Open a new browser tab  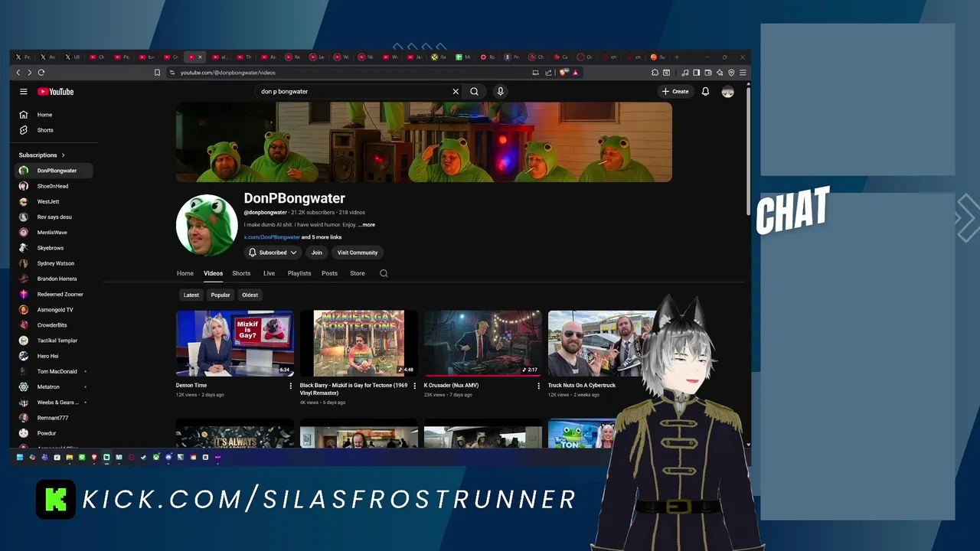(676, 57)
